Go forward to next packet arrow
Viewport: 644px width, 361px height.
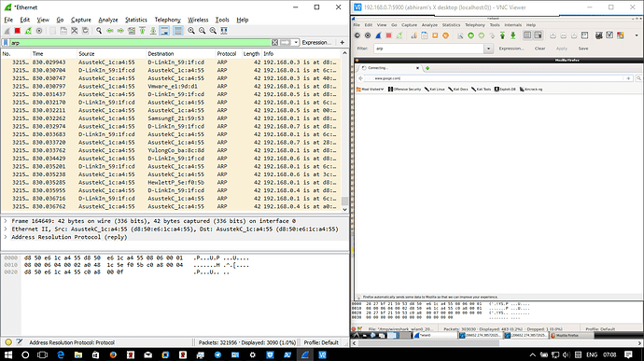(120, 31)
